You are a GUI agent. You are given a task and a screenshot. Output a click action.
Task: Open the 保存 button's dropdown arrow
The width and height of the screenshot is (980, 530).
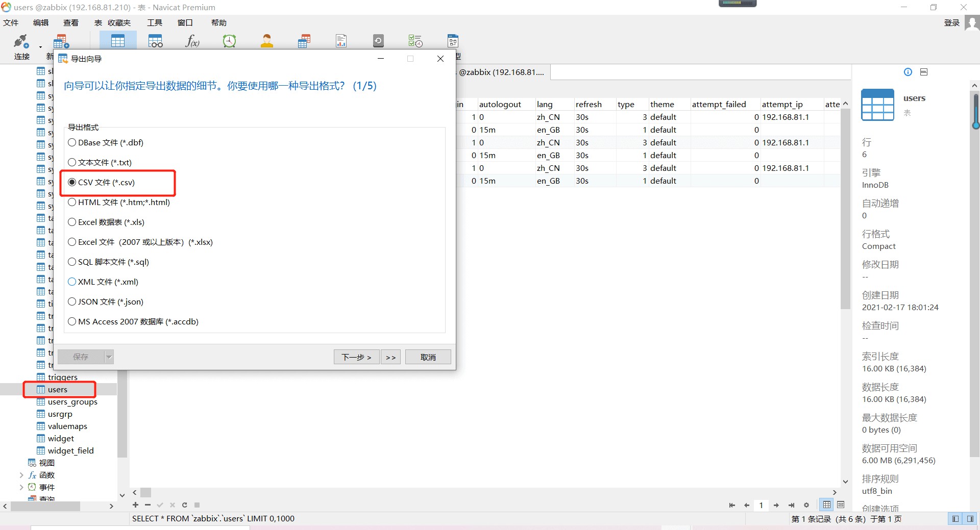pos(109,357)
